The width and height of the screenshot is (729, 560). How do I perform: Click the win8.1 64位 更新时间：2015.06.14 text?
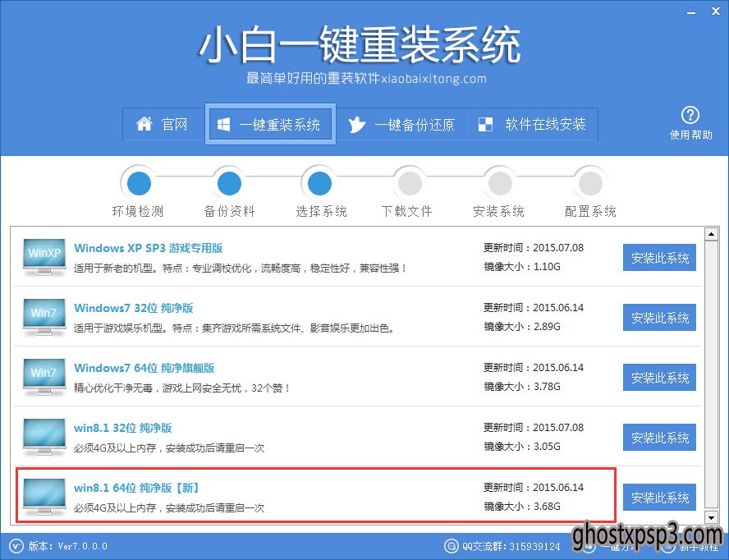534,488
